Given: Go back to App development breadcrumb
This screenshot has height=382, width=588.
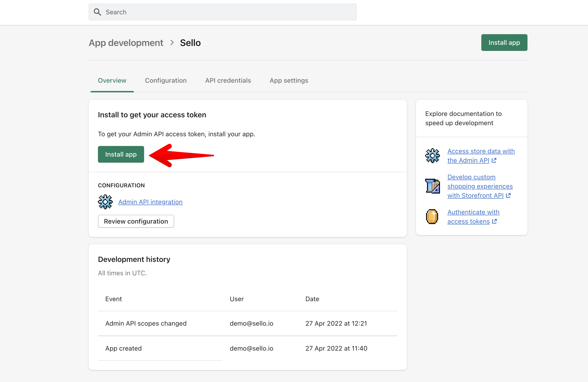Looking at the screenshot, I should (126, 43).
